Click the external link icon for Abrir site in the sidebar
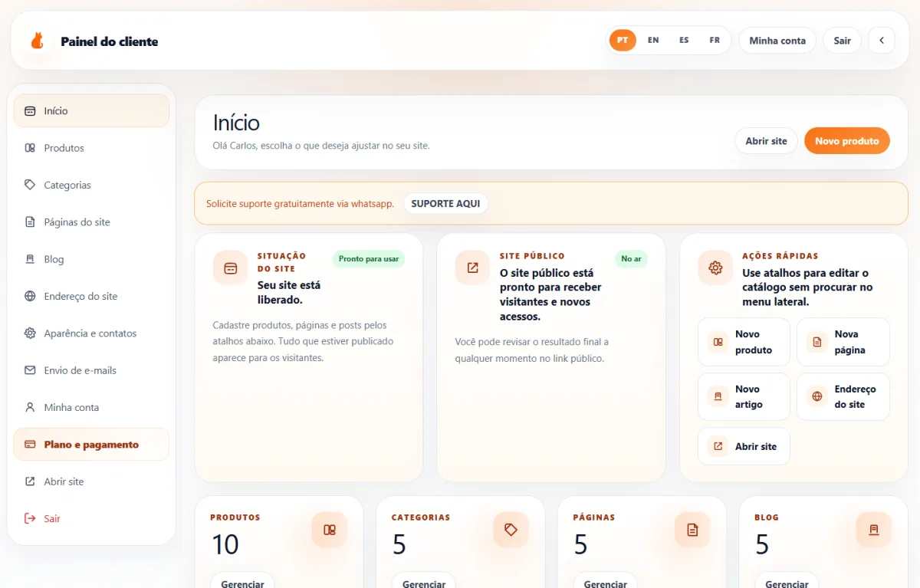 click(30, 481)
